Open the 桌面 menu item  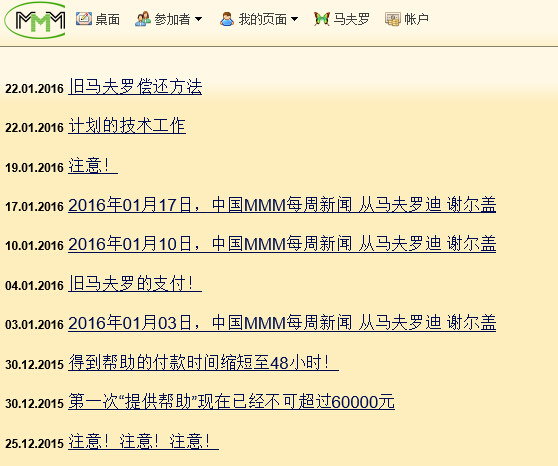point(108,19)
